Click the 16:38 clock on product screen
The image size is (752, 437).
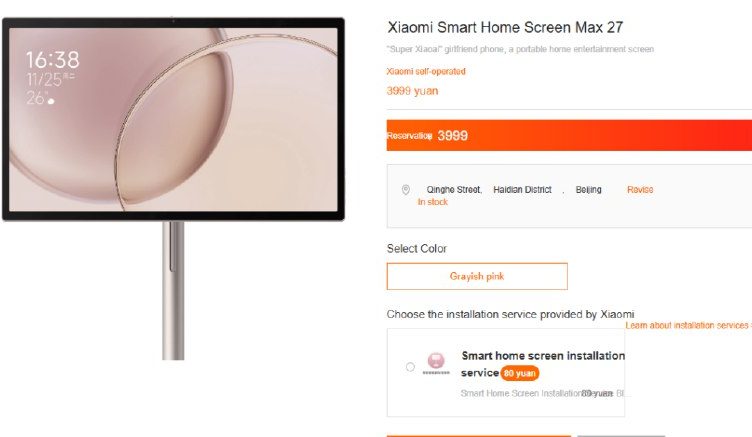click(53, 60)
